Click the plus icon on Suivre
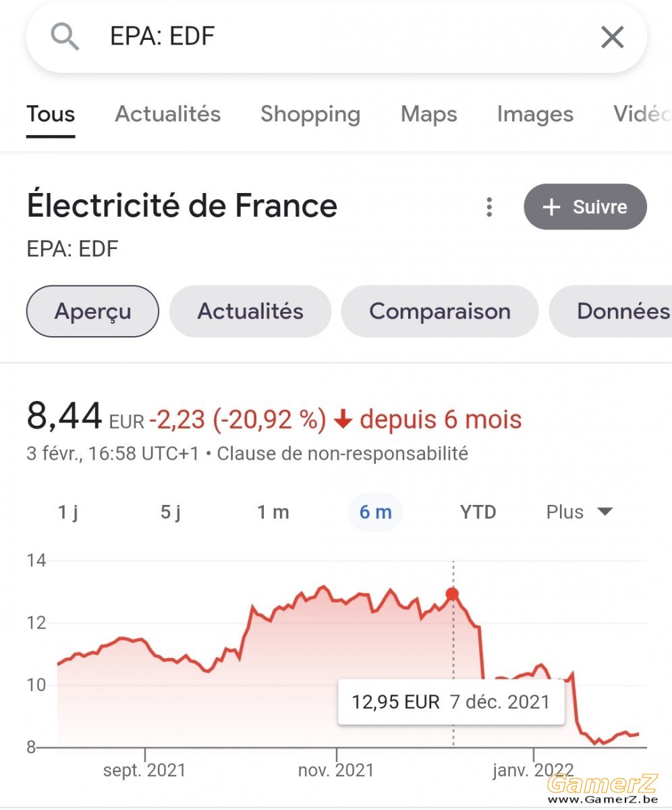Viewport: 672px width, 810px height. [552, 207]
